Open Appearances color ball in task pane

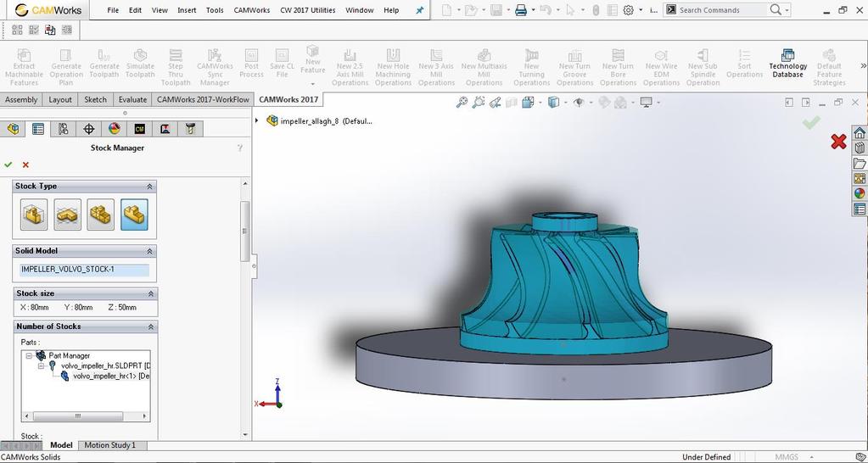[x=860, y=193]
